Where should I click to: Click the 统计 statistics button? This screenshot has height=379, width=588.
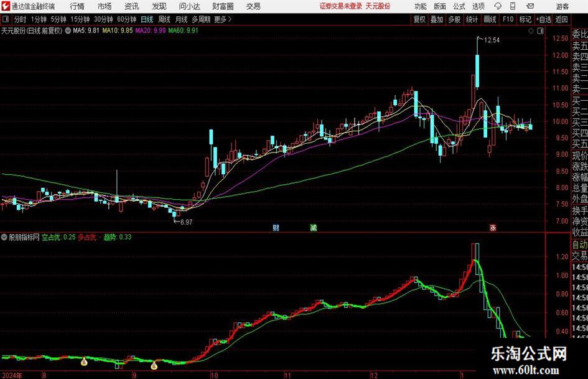click(472, 19)
